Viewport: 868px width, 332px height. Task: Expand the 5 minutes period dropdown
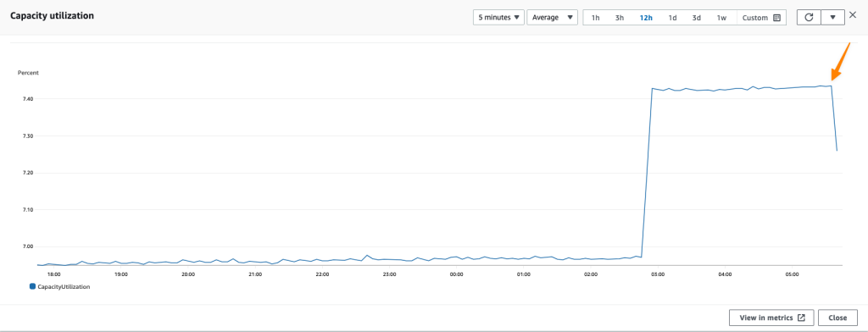(498, 17)
